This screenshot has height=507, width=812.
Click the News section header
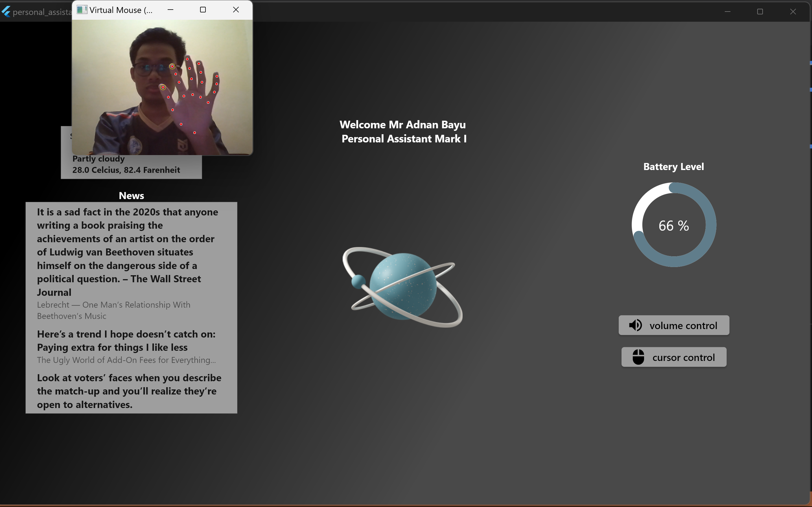tap(131, 195)
